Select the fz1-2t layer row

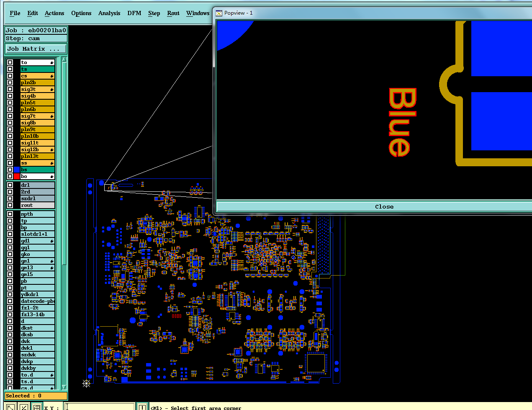point(38,308)
